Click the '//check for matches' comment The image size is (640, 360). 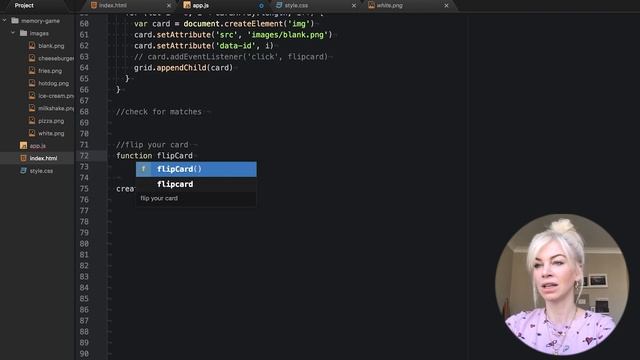[159, 111]
